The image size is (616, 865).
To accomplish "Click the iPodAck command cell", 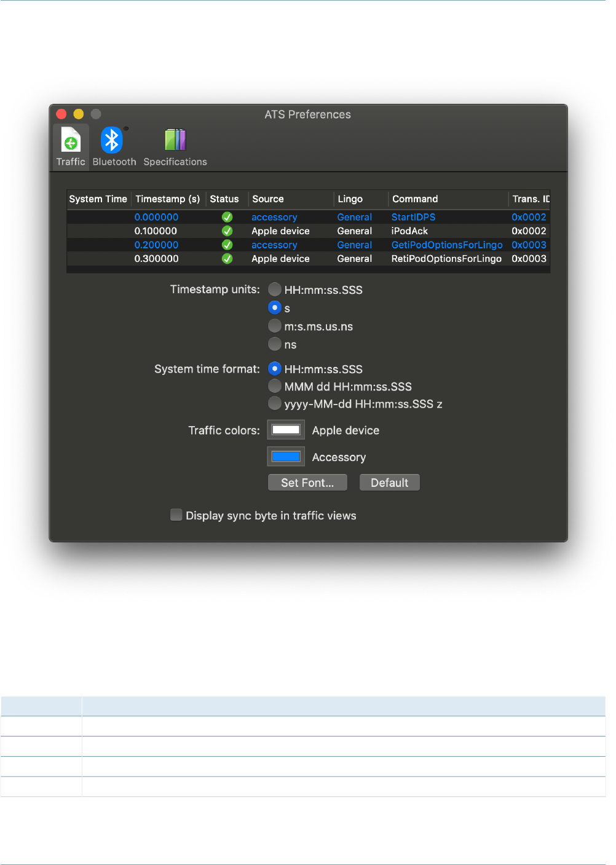I will 409,231.
